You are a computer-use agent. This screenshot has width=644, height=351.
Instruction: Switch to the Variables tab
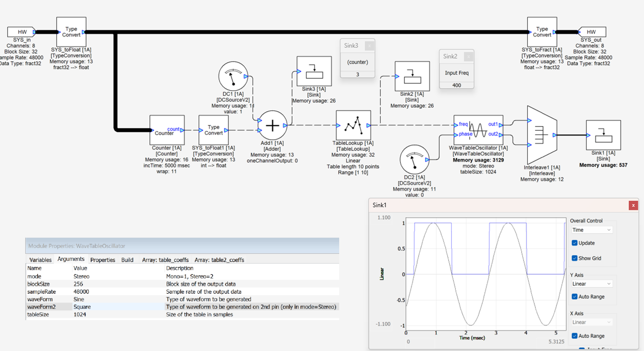[40, 260]
